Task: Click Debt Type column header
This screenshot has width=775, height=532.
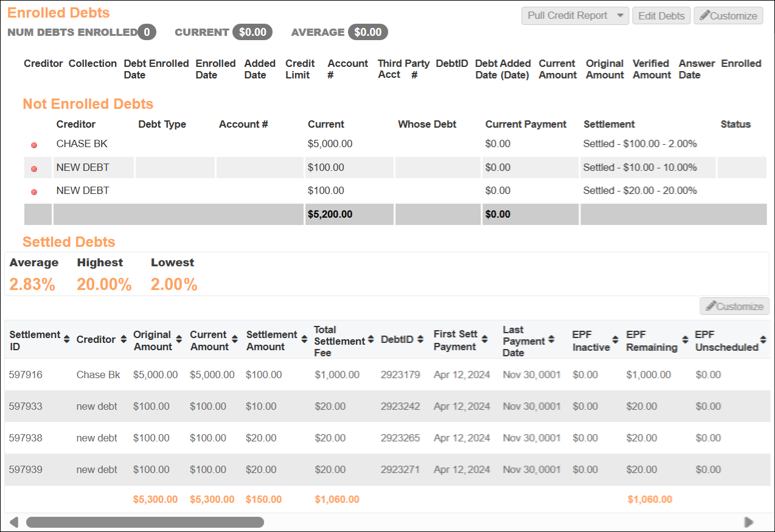Action: [162, 124]
